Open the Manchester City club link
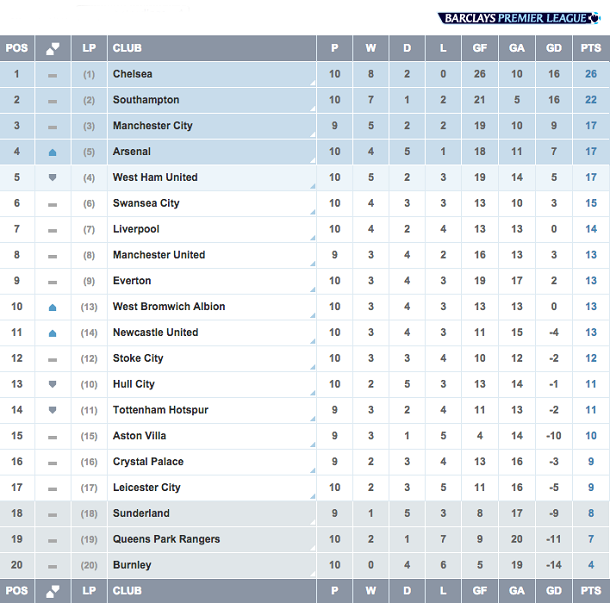Viewport: 610px width, 603px height. 152,126
